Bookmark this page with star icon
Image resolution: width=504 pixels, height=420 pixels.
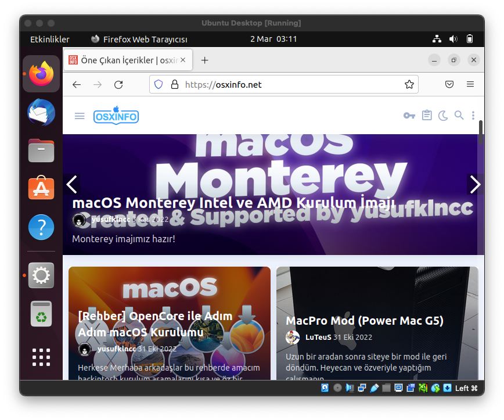[x=409, y=84]
